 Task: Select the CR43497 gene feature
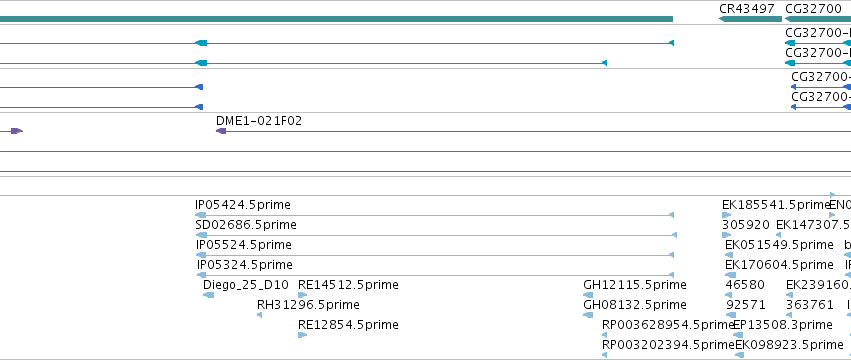pyautogui.click(x=750, y=19)
